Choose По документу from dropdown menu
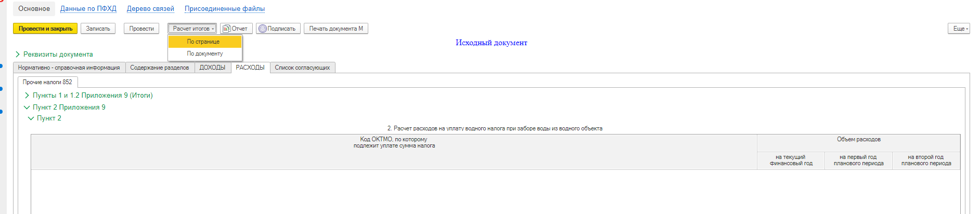Viewport: 980px width, 214px height. coord(205,53)
